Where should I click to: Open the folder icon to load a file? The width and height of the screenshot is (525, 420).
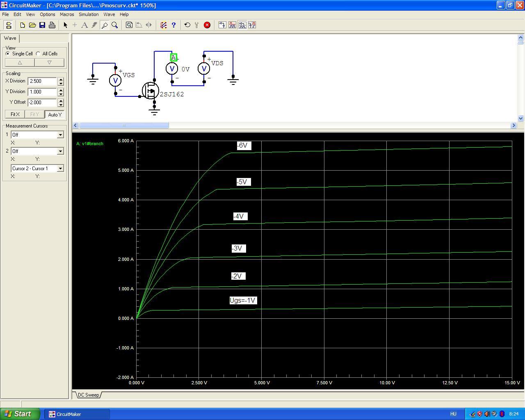32,25
